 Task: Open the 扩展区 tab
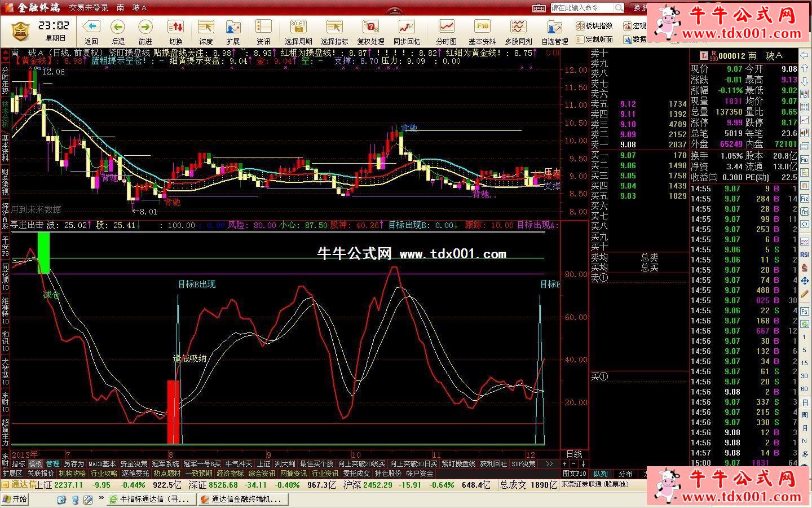[x=12, y=473]
